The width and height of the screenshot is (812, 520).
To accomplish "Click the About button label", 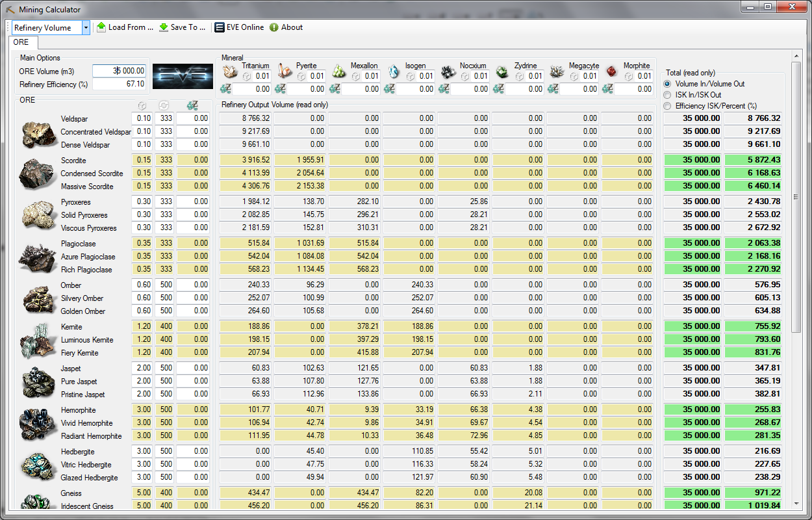I will [292, 27].
